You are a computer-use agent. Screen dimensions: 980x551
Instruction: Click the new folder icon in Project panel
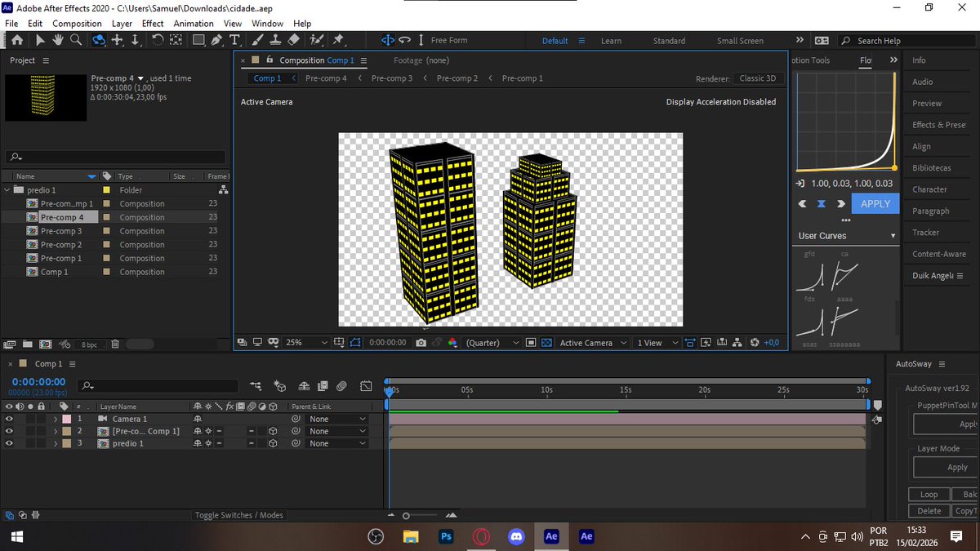28,344
